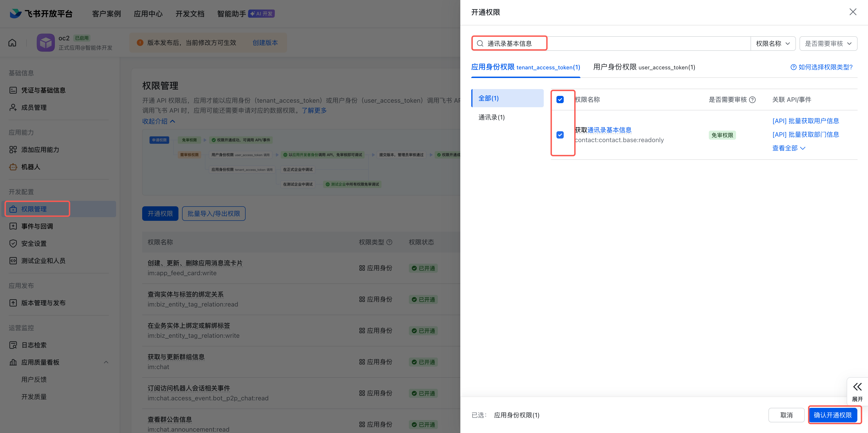Select the 通讯录(1) category filter
868x433 pixels.
tap(491, 117)
